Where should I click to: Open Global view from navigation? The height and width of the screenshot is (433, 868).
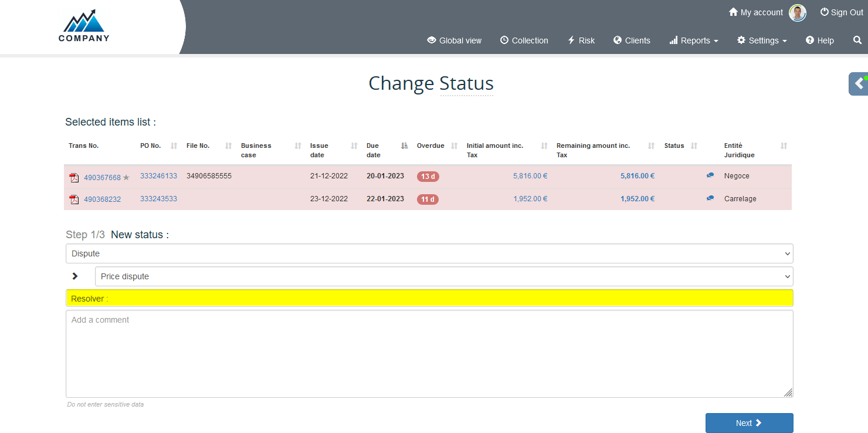pos(455,40)
